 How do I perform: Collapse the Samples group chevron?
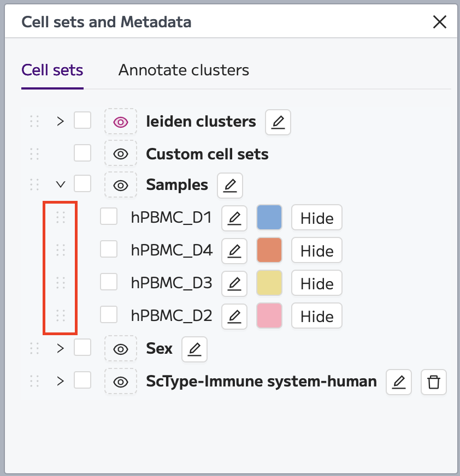point(61,185)
